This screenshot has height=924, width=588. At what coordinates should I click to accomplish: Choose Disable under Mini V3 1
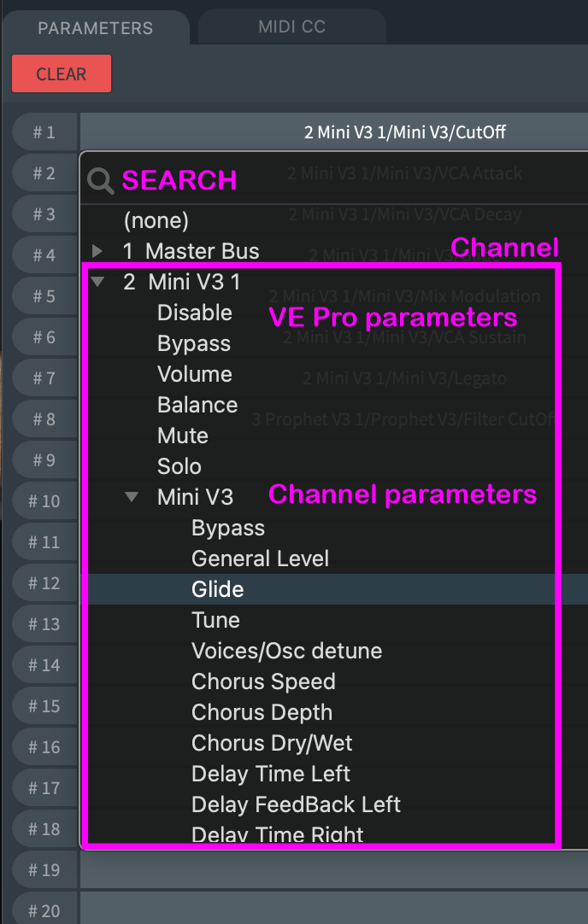pyautogui.click(x=195, y=313)
